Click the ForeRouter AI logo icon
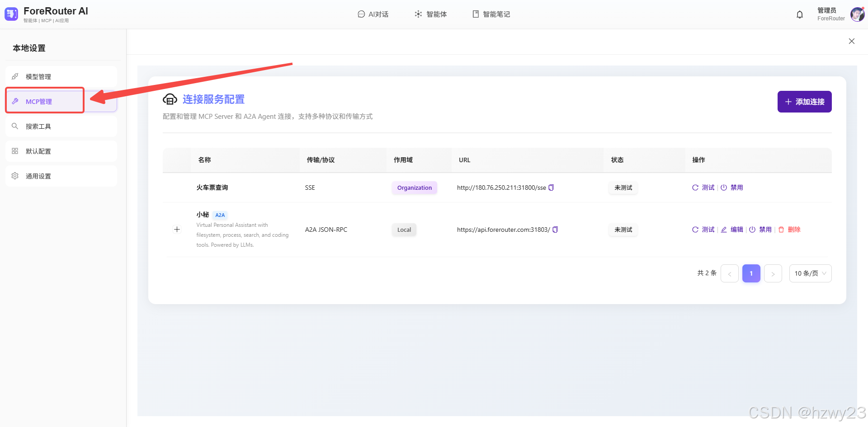Viewport: 868px width, 427px height. (x=11, y=14)
